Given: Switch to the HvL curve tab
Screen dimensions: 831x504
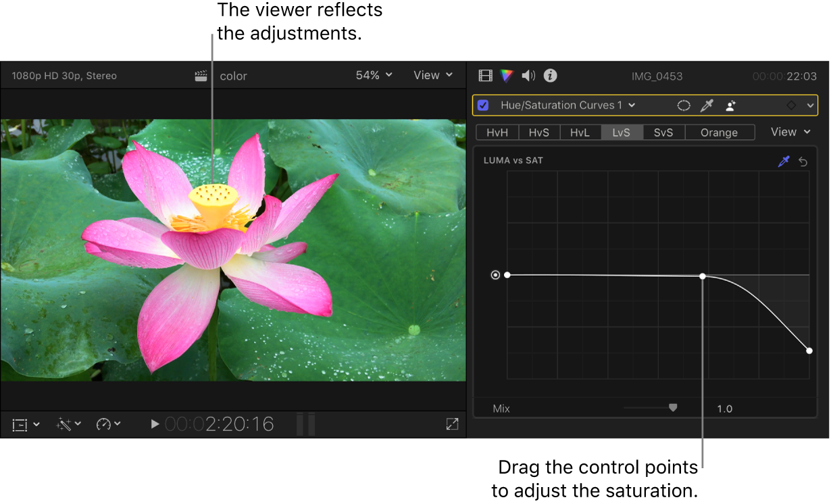Looking at the screenshot, I should point(580,132).
